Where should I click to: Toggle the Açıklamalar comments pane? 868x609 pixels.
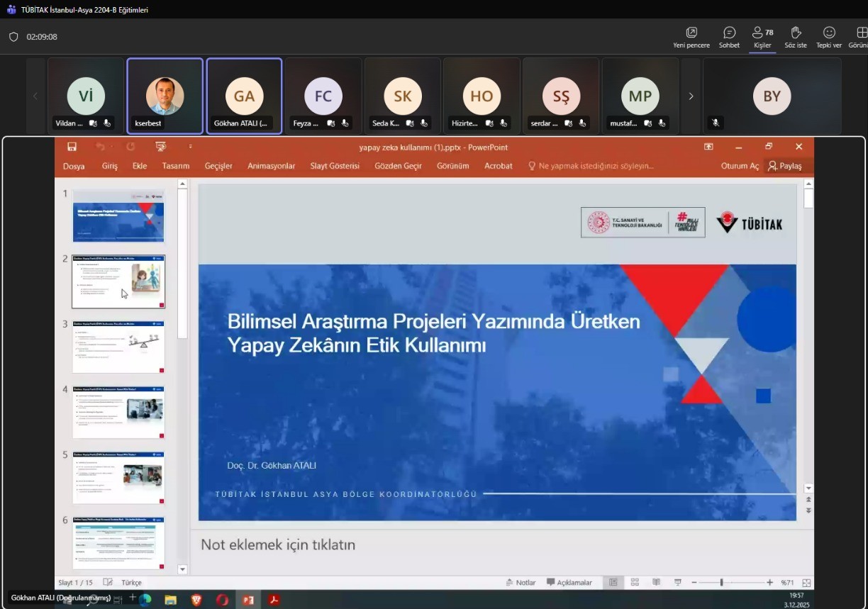pyautogui.click(x=569, y=582)
